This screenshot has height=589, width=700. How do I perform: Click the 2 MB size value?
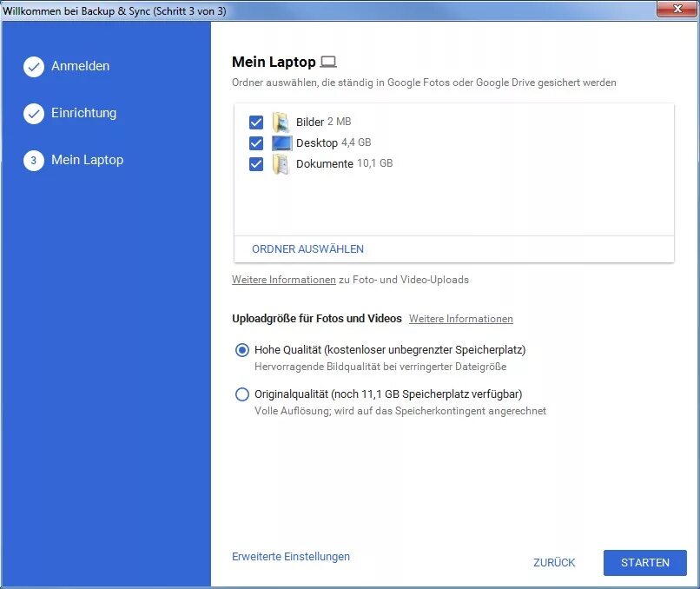click(340, 122)
